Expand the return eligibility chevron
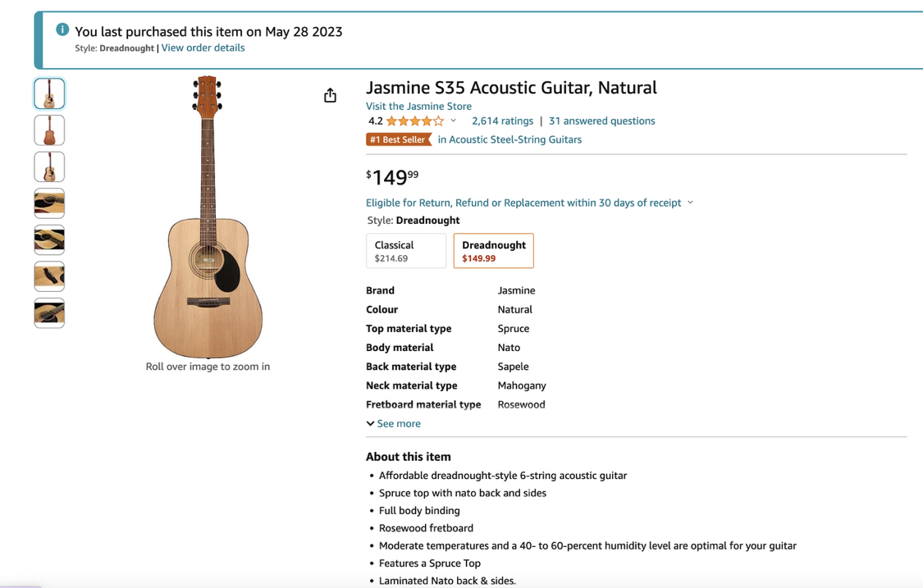This screenshot has width=923, height=588. point(691,203)
